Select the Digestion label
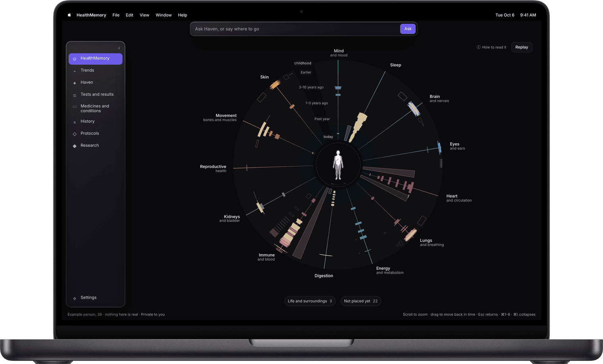The height and width of the screenshot is (364, 603). 324,276
